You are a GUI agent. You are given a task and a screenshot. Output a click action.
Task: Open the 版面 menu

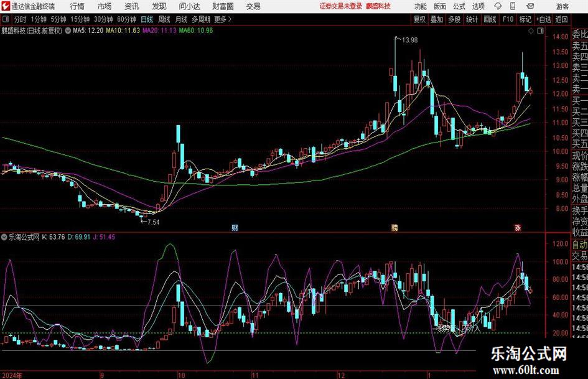coord(439,6)
